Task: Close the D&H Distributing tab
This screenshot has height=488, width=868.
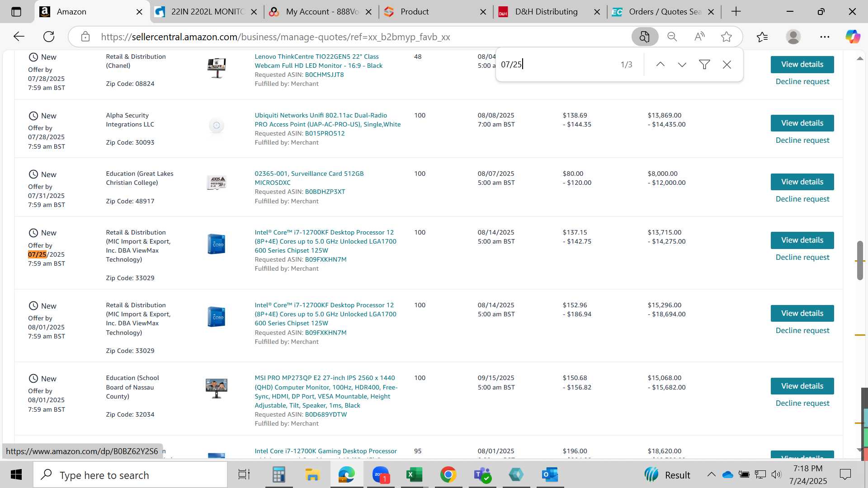Action: click(597, 12)
